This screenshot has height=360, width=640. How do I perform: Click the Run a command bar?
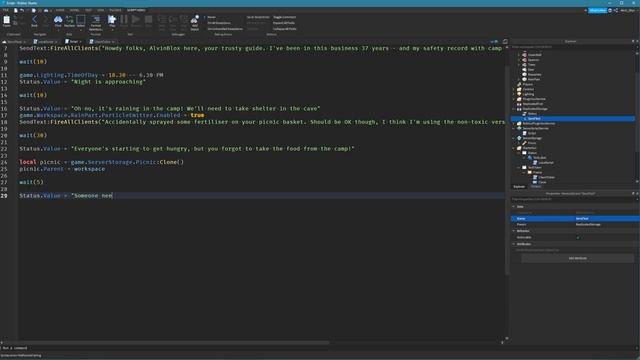click(318, 348)
